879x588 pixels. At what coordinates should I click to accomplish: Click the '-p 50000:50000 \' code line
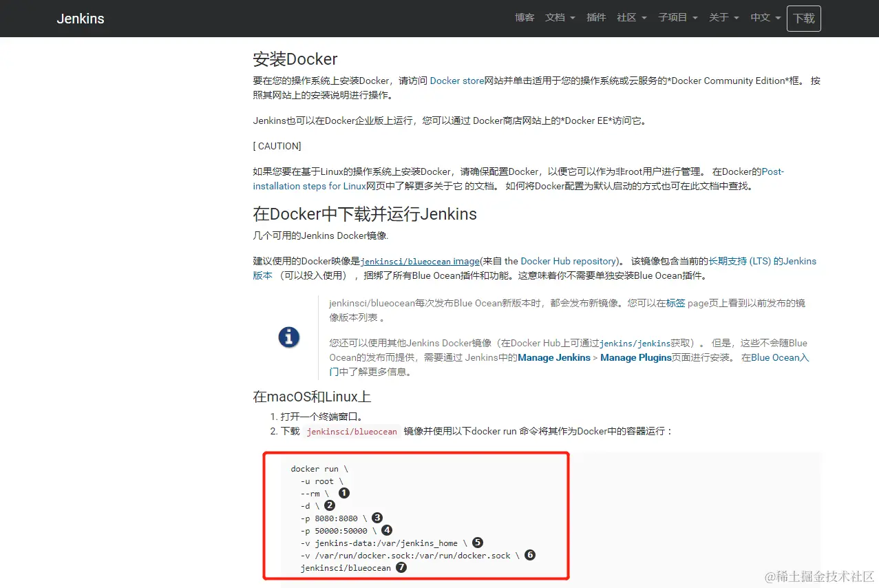[339, 531]
